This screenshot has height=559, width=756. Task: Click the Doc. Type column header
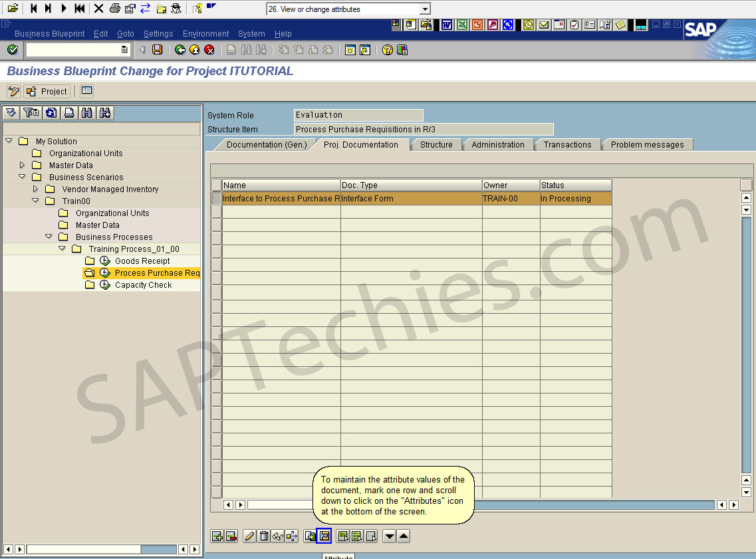tap(412, 185)
